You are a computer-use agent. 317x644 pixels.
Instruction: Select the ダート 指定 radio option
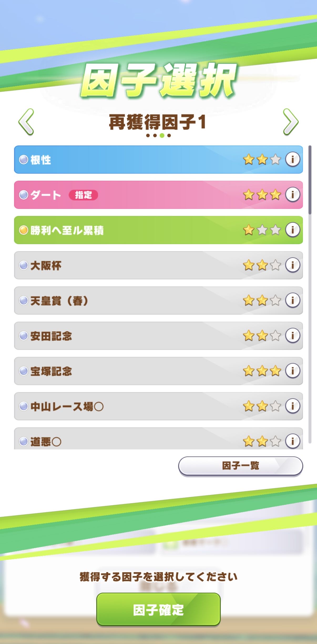(24, 195)
